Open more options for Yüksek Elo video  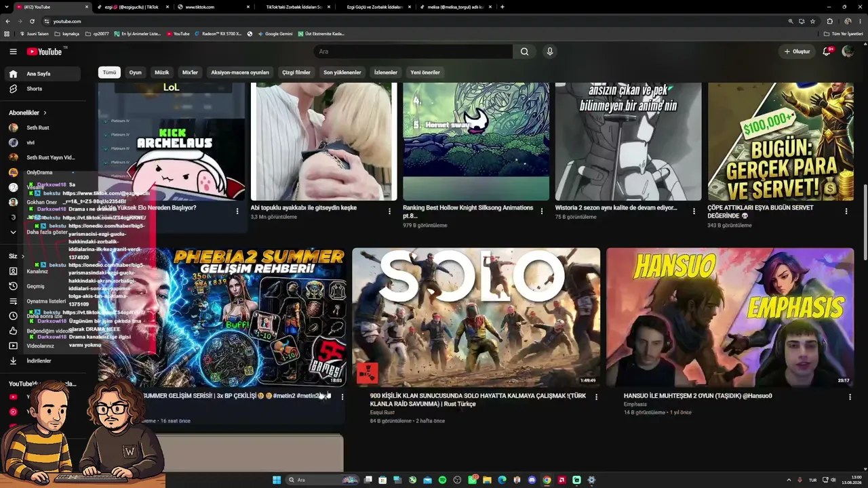tap(237, 211)
